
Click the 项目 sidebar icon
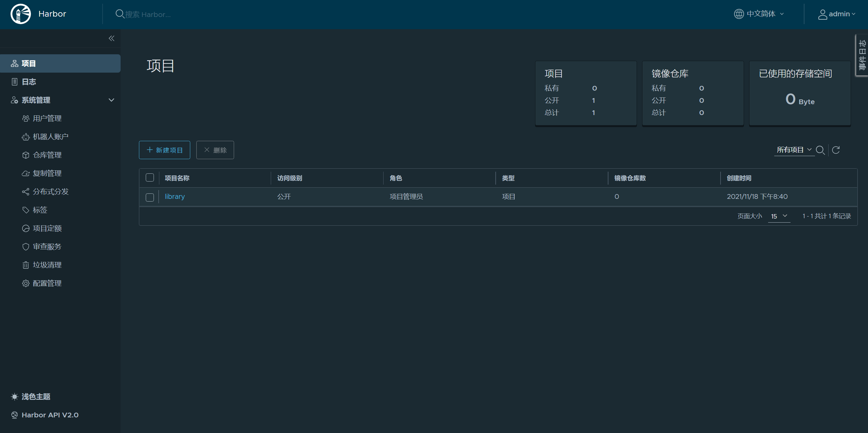click(x=15, y=63)
